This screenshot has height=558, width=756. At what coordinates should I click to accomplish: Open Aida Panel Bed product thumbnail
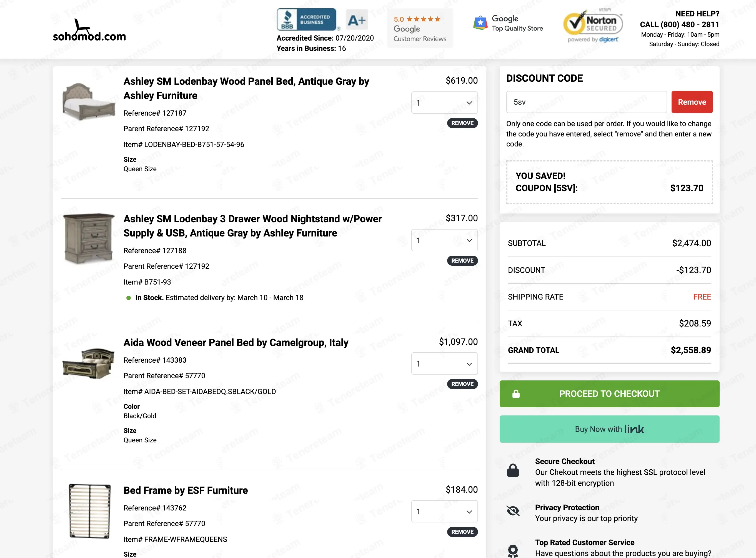(x=89, y=364)
